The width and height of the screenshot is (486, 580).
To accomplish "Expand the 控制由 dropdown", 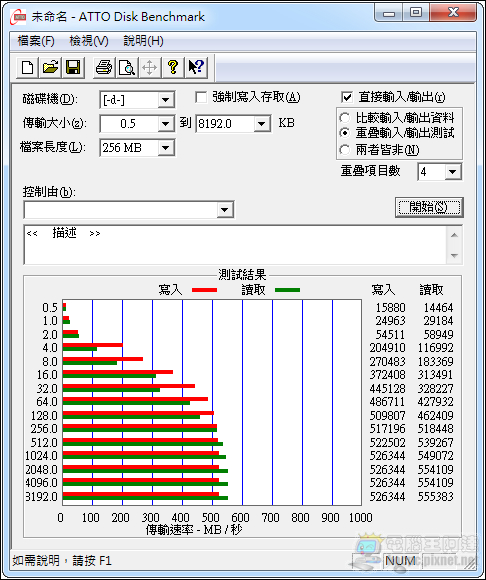I will pyautogui.click(x=225, y=210).
